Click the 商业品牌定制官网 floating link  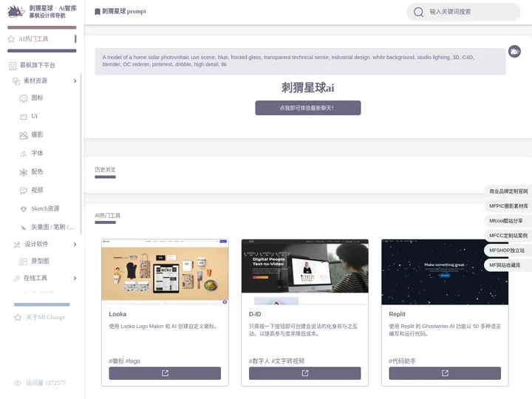[x=508, y=191]
